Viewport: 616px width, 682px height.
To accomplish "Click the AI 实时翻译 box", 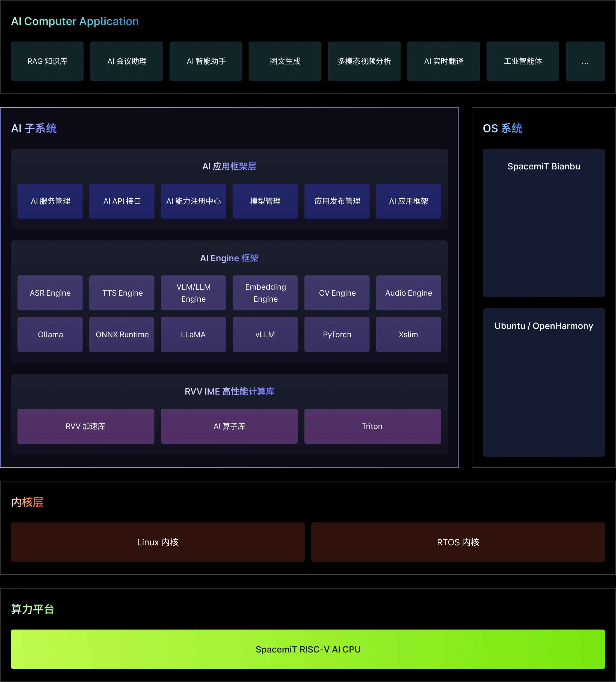I will pos(444,61).
